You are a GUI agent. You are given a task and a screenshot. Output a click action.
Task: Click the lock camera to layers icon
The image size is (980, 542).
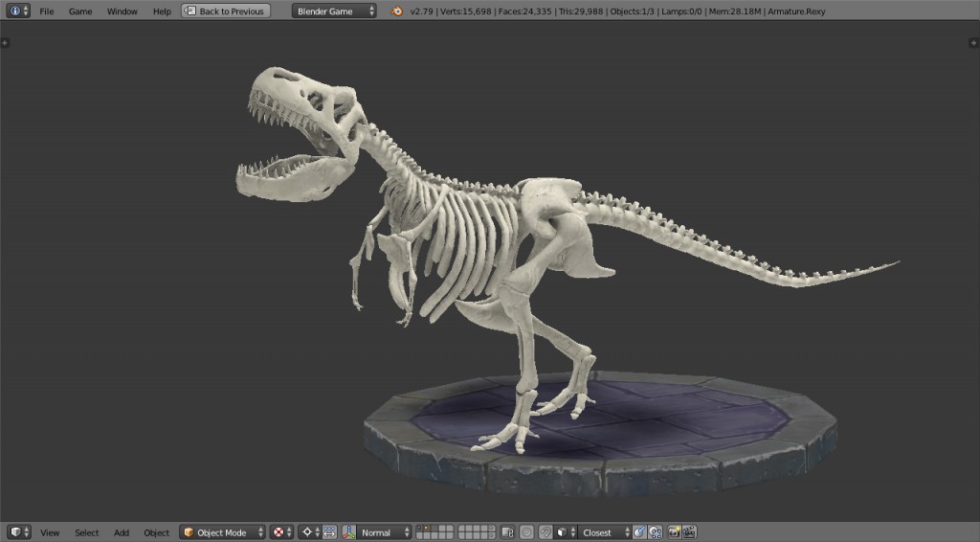[507, 532]
